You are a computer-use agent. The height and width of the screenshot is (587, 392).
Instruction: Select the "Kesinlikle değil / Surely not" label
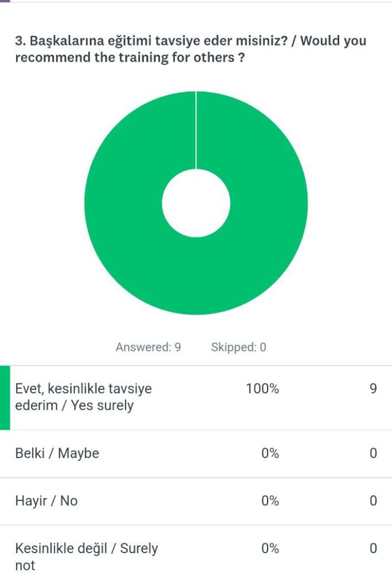[x=86, y=557]
